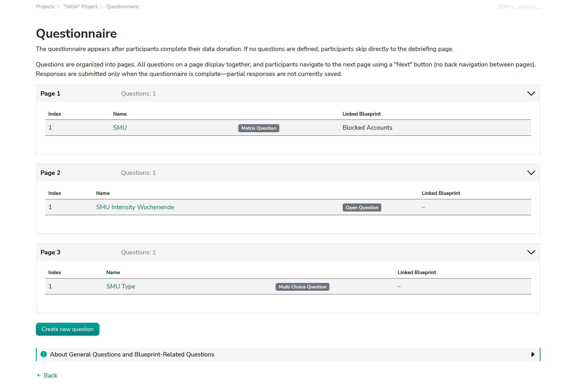Open the SMU Type question
The image size is (588, 390).
coord(120,286)
